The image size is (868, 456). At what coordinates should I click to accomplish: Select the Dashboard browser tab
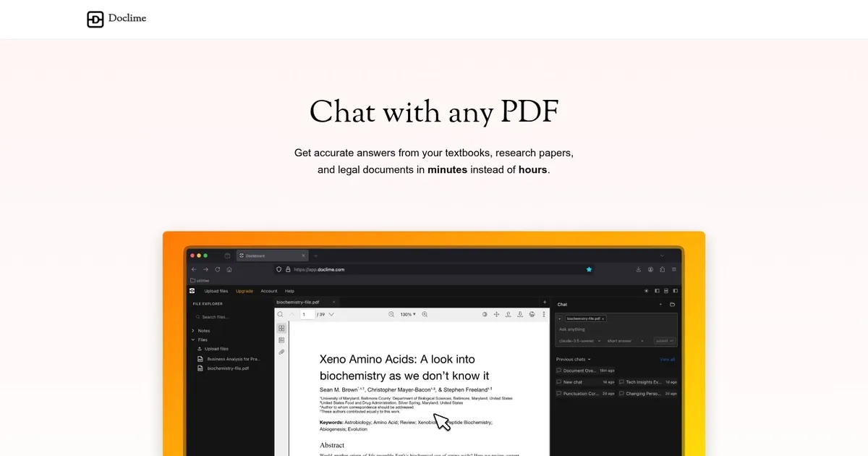(x=273, y=256)
